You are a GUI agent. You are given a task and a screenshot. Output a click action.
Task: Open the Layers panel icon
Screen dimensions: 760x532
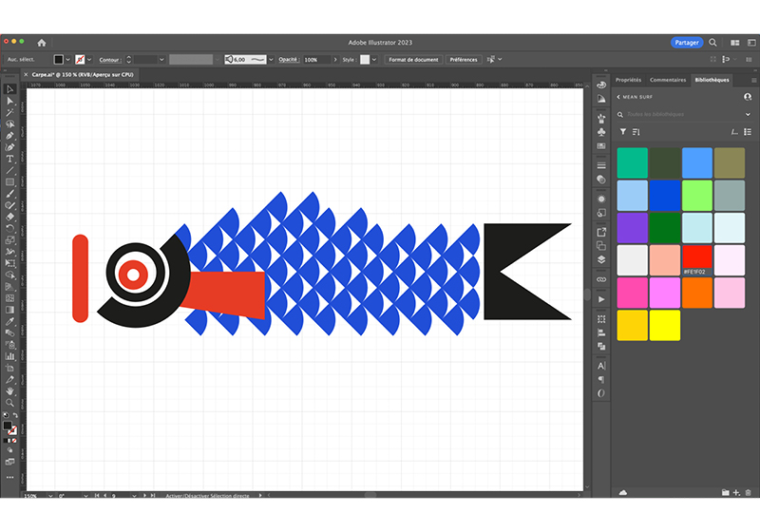click(x=601, y=259)
